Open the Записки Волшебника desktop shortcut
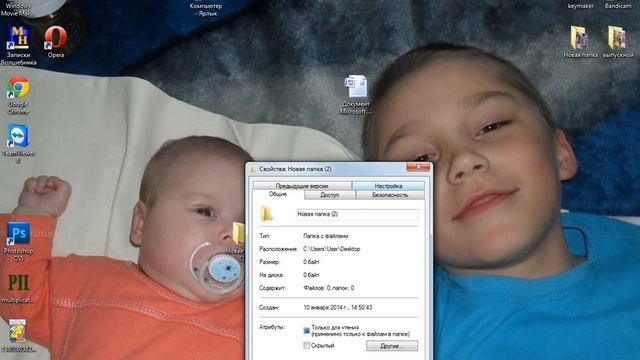Viewport: 640px width, 360px height. tap(18, 44)
